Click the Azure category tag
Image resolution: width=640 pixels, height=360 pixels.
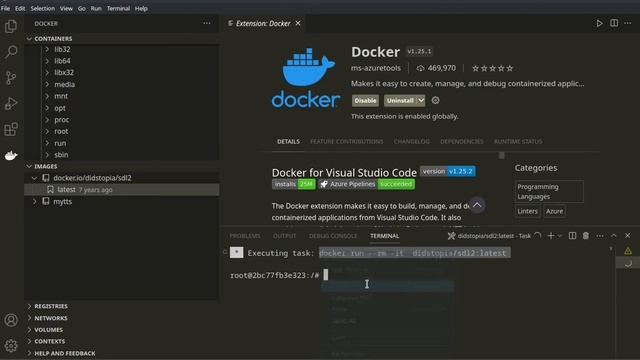554,211
